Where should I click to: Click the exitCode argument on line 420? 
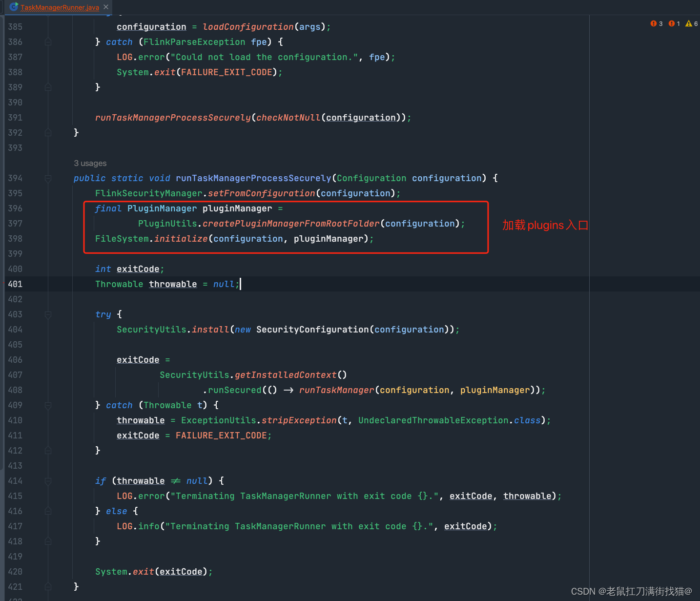[181, 572]
